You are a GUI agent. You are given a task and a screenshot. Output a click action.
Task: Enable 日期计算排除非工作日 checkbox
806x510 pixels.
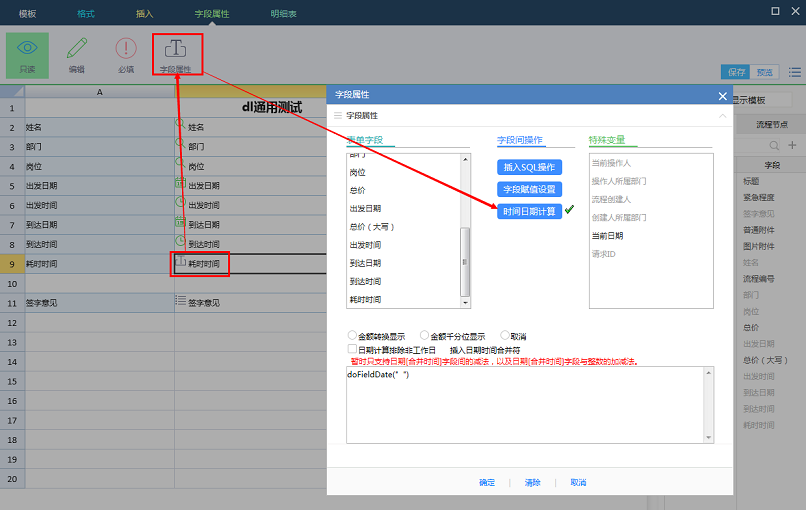(x=352, y=349)
